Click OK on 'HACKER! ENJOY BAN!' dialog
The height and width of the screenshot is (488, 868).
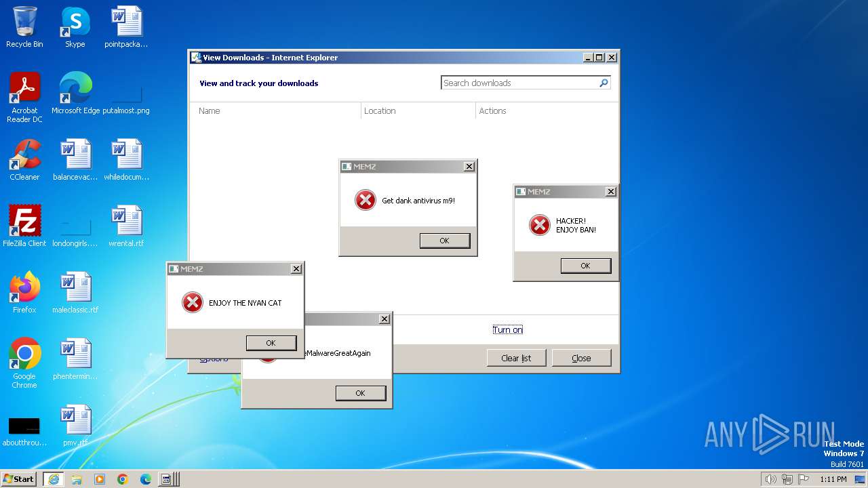tap(586, 266)
